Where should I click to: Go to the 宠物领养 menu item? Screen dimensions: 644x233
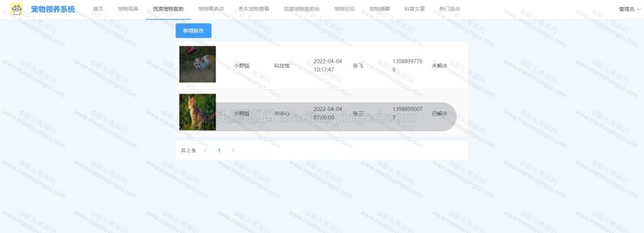[x=128, y=9]
